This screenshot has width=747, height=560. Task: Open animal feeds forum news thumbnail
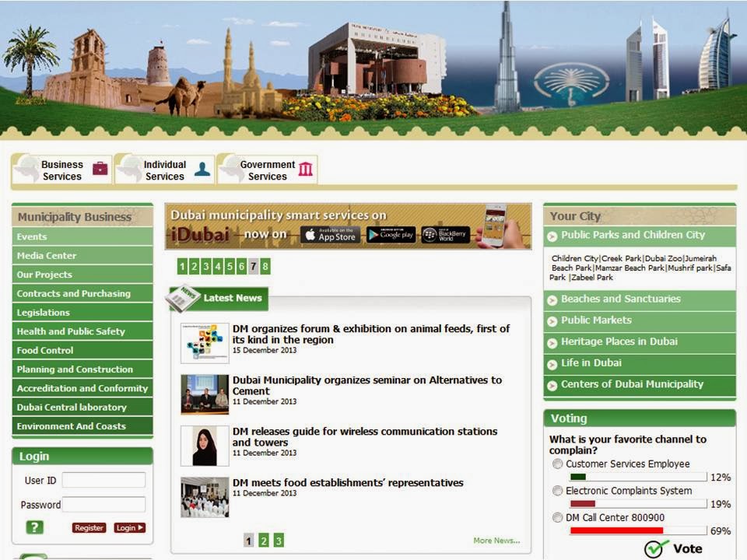pos(205,343)
